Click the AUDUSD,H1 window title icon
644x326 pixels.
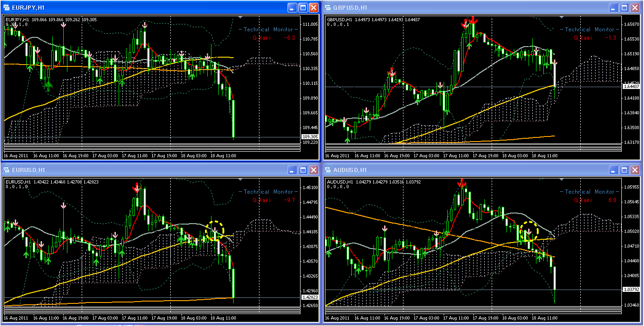coord(328,170)
